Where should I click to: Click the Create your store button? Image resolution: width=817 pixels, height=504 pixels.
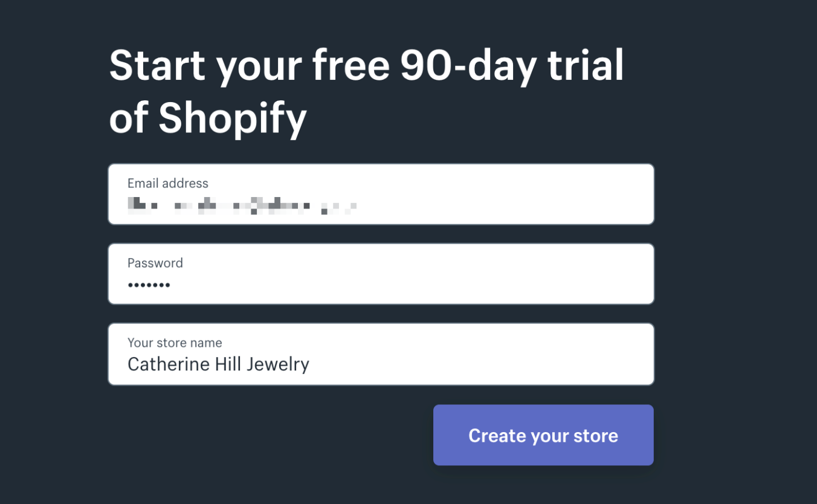[543, 435]
